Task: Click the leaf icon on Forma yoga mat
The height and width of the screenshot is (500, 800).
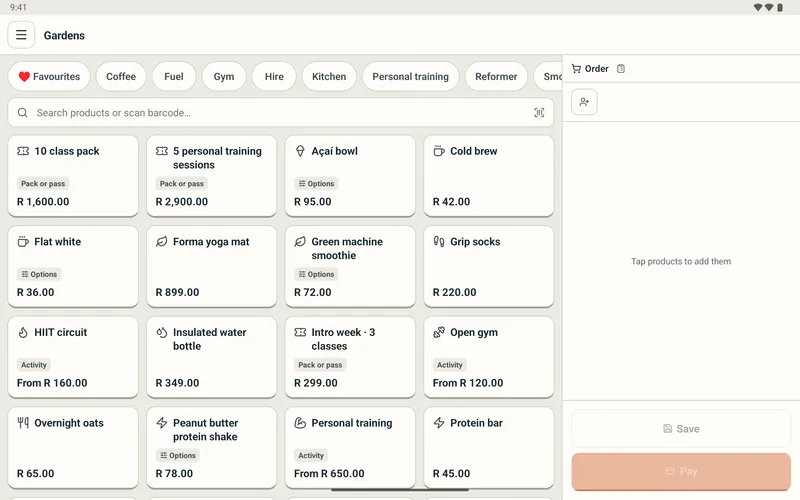Action: coord(162,241)
